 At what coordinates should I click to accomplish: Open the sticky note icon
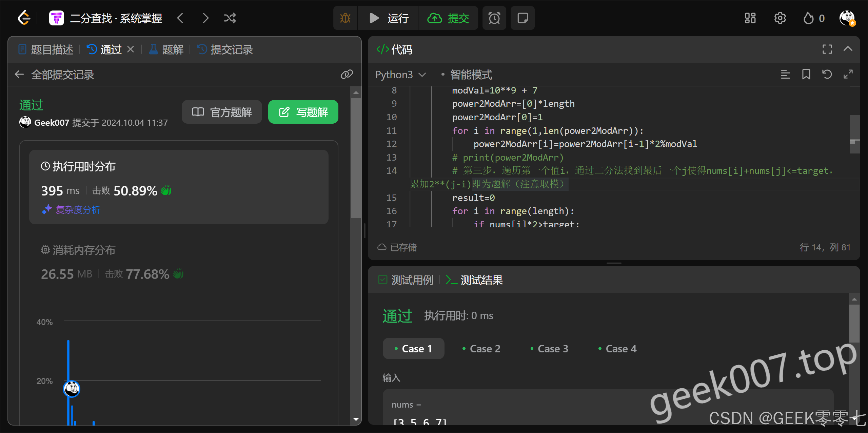[522, 18]
